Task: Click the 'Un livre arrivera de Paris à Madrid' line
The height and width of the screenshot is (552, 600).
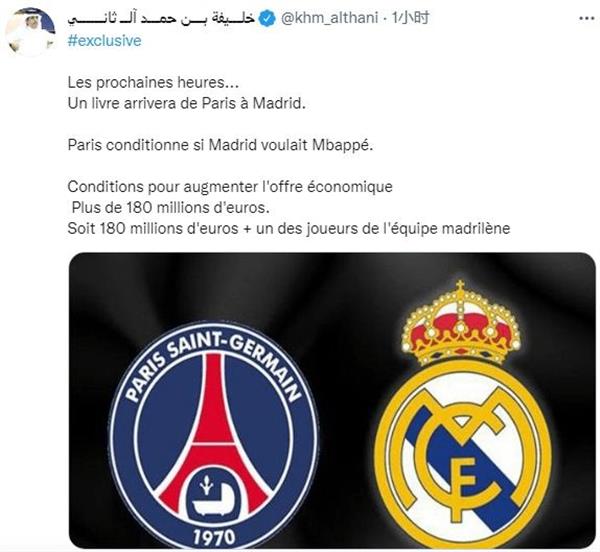Action: 187,103
